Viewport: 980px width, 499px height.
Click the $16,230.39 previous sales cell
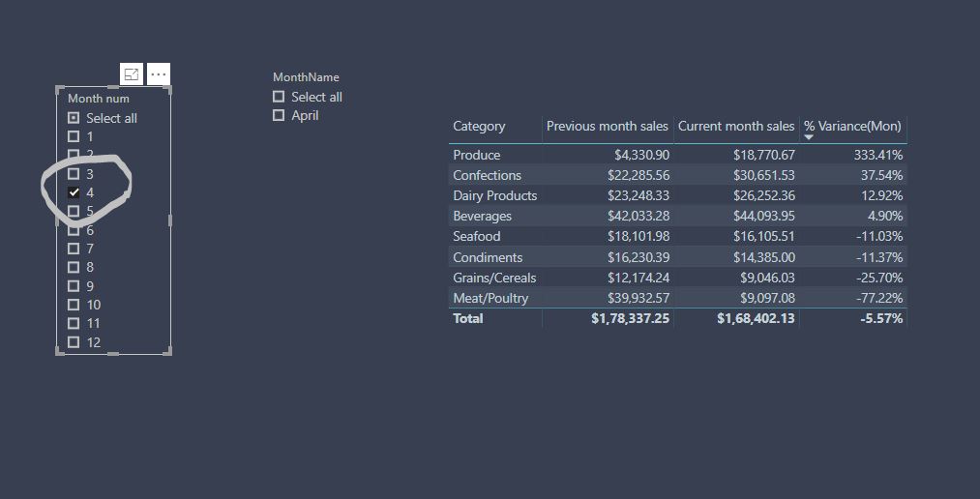click(x=638, y=257)
